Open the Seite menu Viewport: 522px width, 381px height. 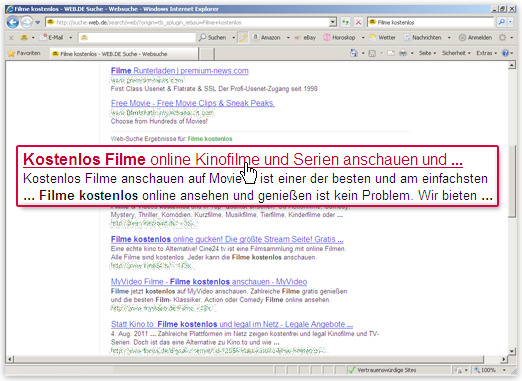427,53
